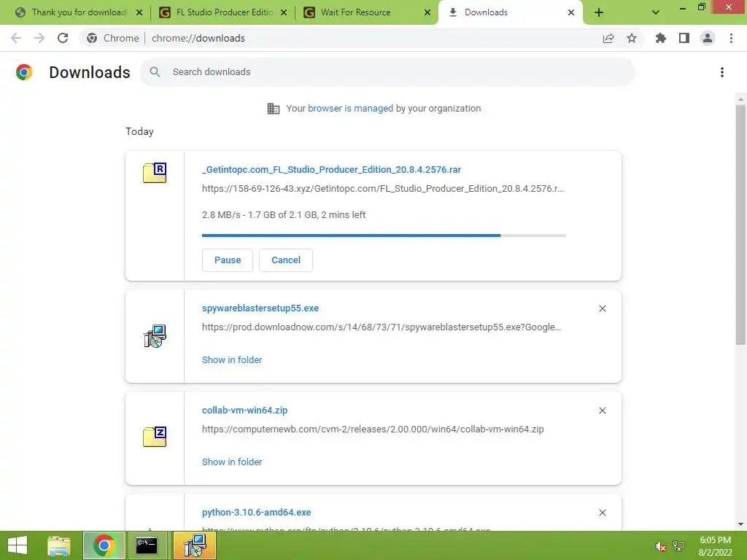Click the muted volume tray icon
Screen dimensions: 747x560
pyautogui.click(x=660, y=546)
